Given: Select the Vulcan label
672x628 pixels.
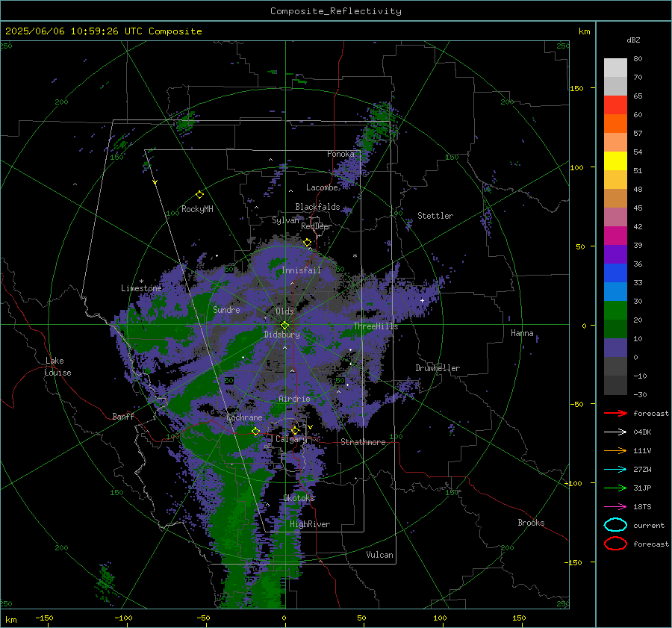Looking at the screenshot, I should tap(379, 555).
